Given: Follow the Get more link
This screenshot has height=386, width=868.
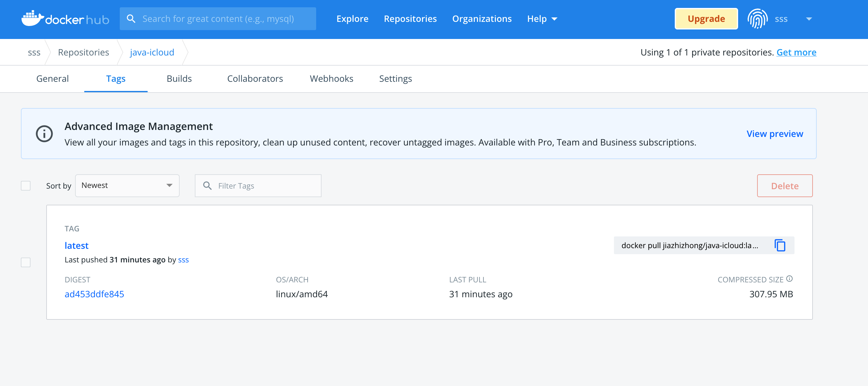Looking at the screenshot, I should pos(796,52).
